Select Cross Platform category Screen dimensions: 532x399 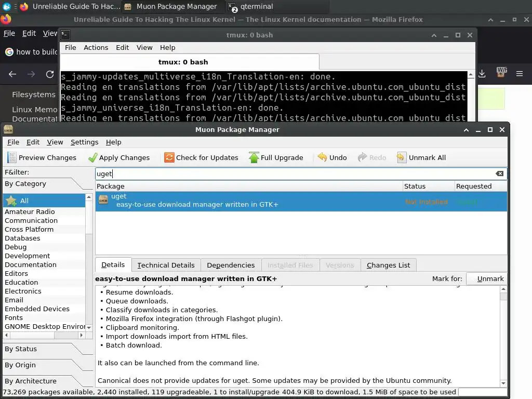point(44,229)
